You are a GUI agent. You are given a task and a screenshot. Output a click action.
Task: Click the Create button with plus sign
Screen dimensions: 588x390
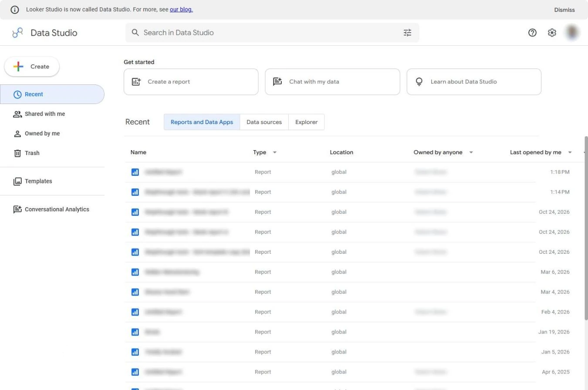tap(32, 67)
